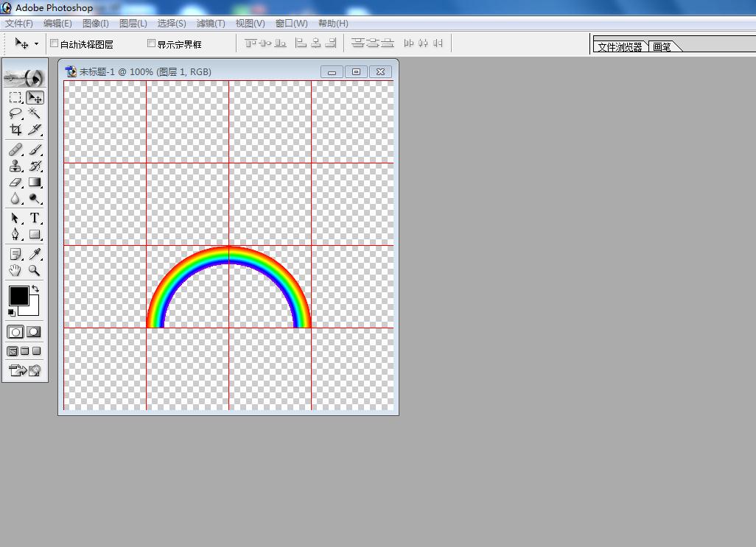Choose the Gradient tool

[x=35, y=183]
